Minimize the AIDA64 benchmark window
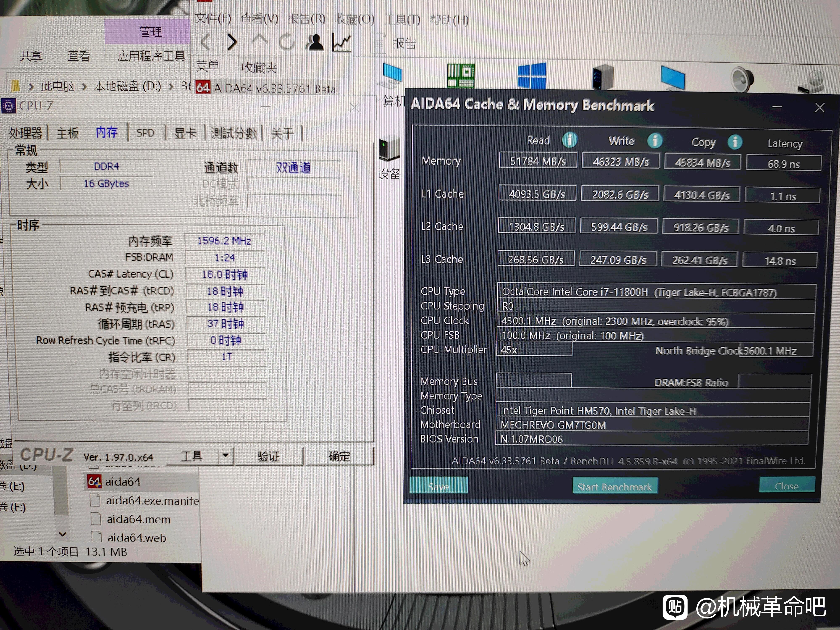Screen dimensions: 840x630 [x=777, y=107]
